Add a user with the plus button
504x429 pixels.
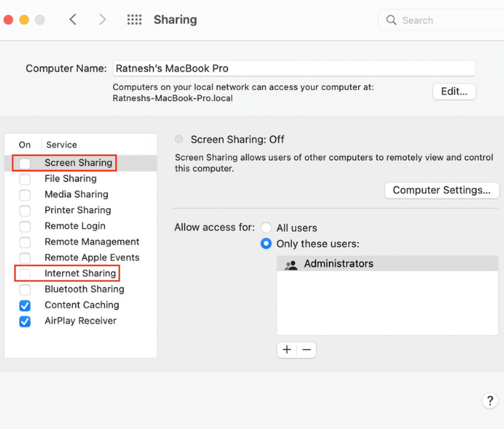tap(287, 350)
